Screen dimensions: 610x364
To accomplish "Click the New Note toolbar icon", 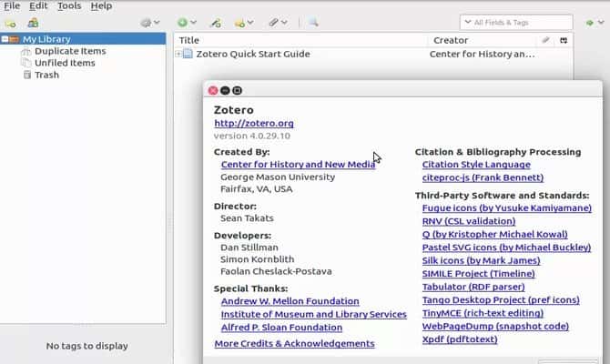I will [x=239, y=24].
